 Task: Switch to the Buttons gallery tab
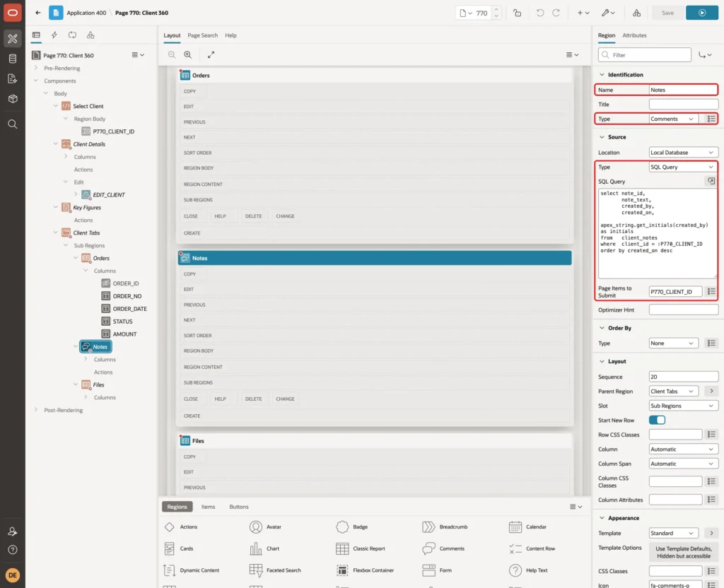[x=239, y=507]
